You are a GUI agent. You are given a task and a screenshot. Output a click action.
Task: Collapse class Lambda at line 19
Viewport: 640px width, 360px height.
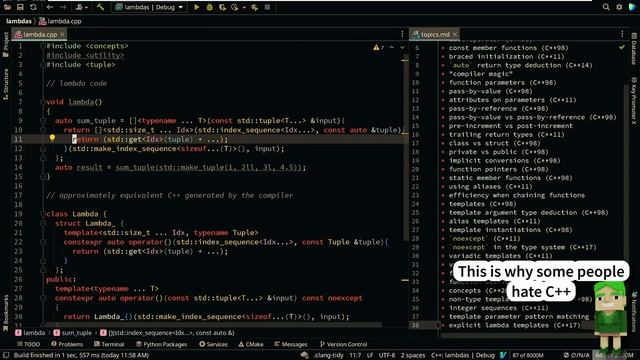[x=43, y=214]
